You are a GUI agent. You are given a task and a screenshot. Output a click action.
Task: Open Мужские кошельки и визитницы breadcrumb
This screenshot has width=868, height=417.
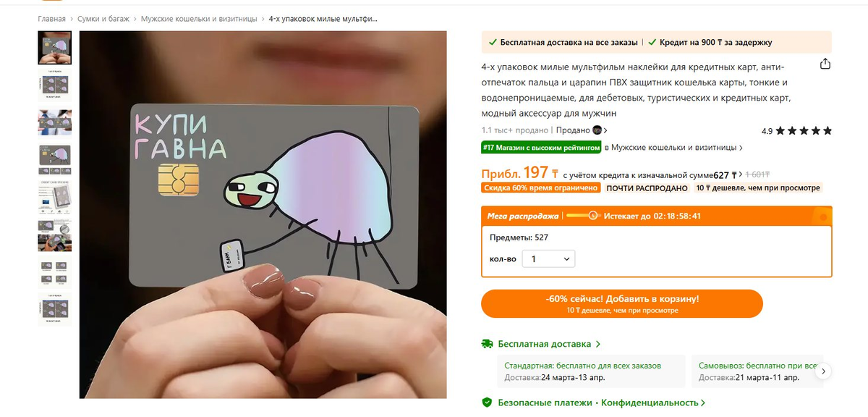coord(198,19)
